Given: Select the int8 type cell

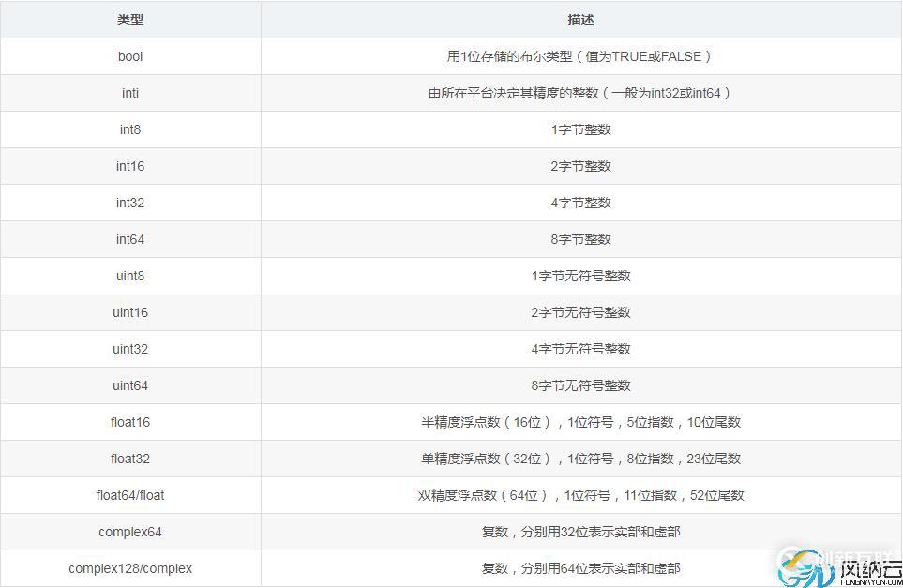Looking at the screenshot, I should point(130,129).
